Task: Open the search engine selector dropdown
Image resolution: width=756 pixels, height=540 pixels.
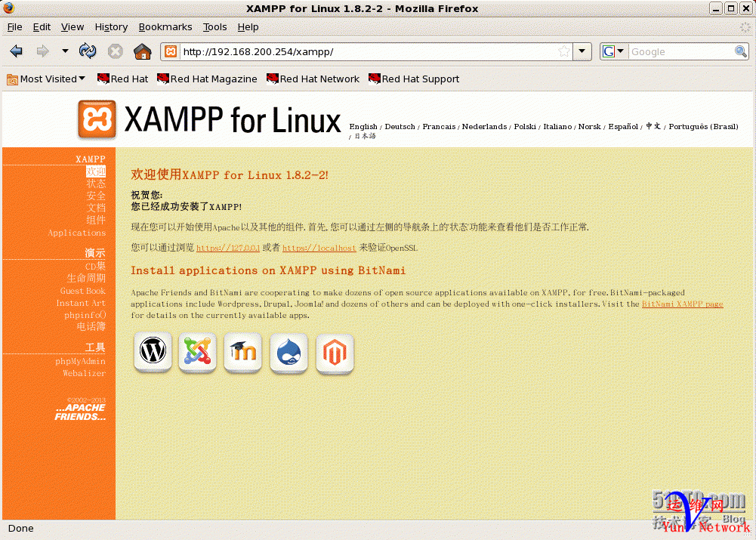Action: pyautogui.click(x=614, y=51)
